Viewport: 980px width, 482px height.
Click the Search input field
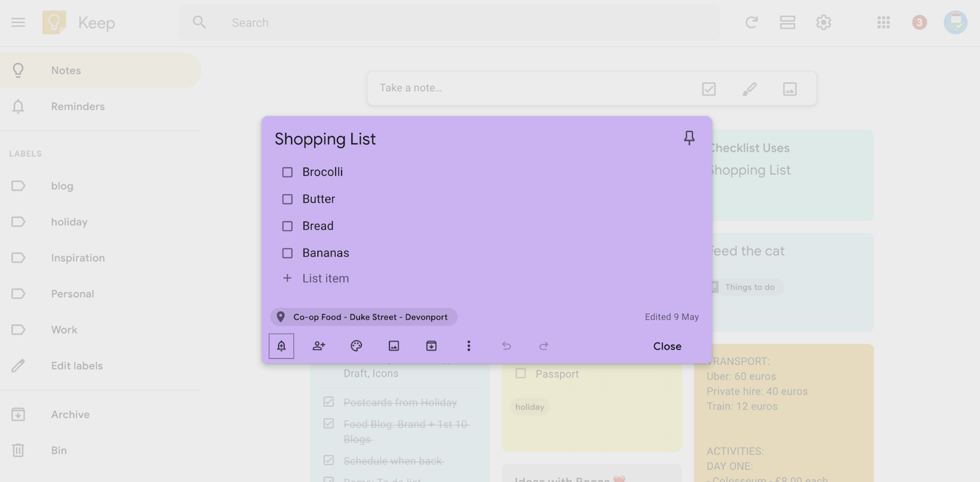point(449,22)
